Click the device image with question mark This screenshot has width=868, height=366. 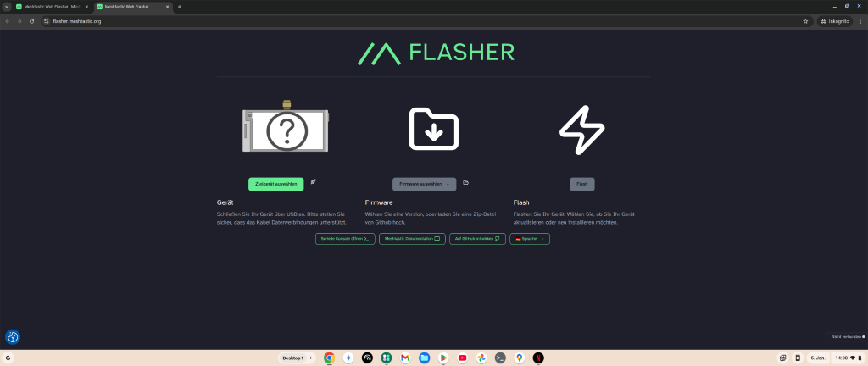click(x=286, y=130)
